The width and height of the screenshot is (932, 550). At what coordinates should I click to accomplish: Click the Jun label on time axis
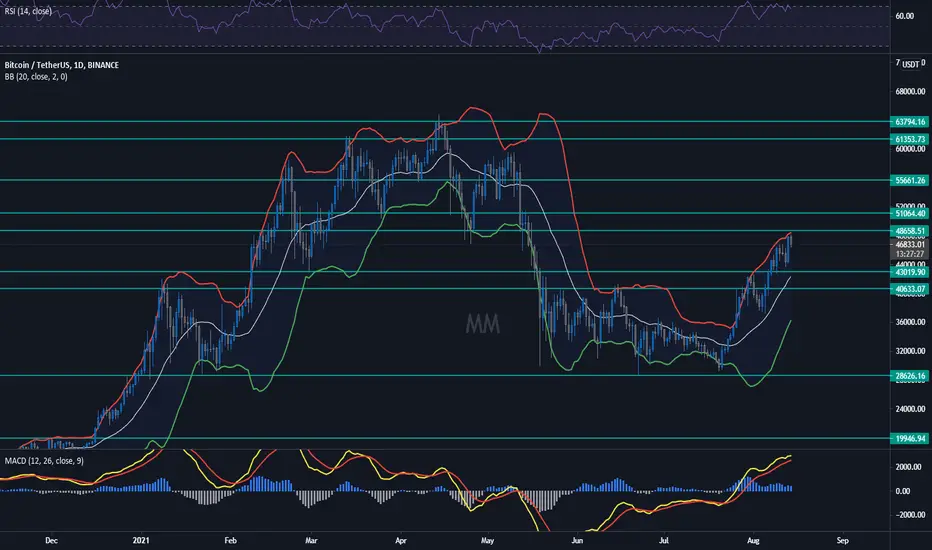point(577,540)
